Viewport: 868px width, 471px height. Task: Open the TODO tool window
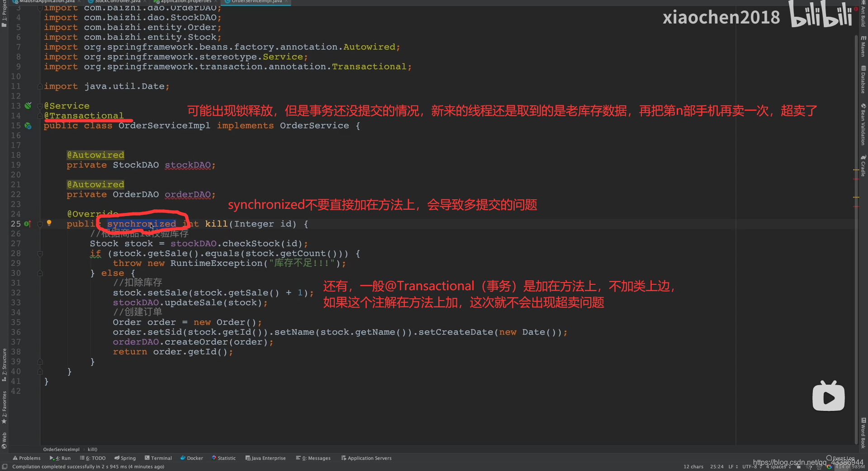click(93, 458)
